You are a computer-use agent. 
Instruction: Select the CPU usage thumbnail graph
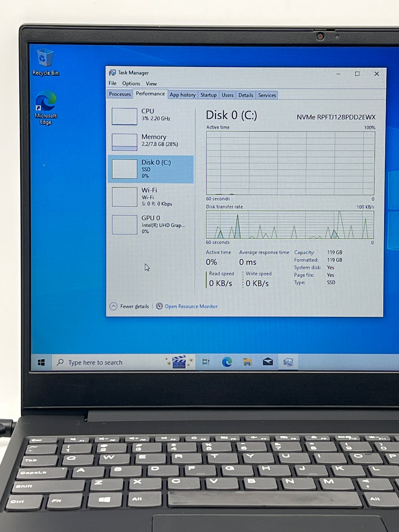pyautogui.click(x=124, y=117)
